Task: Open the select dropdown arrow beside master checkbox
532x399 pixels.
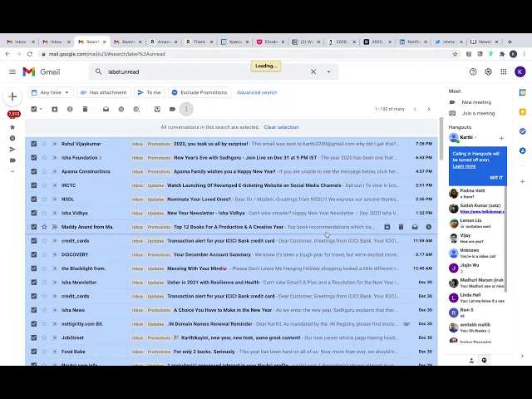Action: [x=41, y=109]
